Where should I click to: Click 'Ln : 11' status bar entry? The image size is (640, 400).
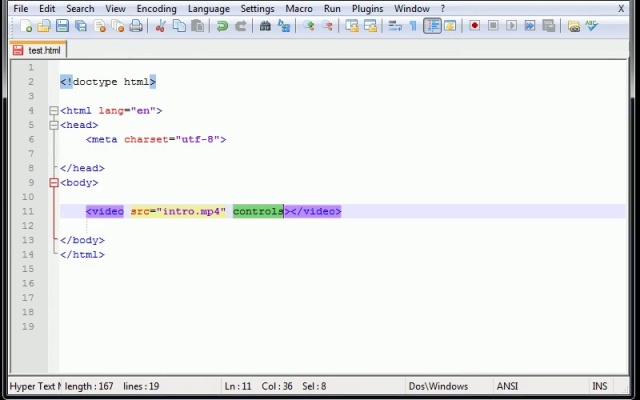(x=238, y=386)
